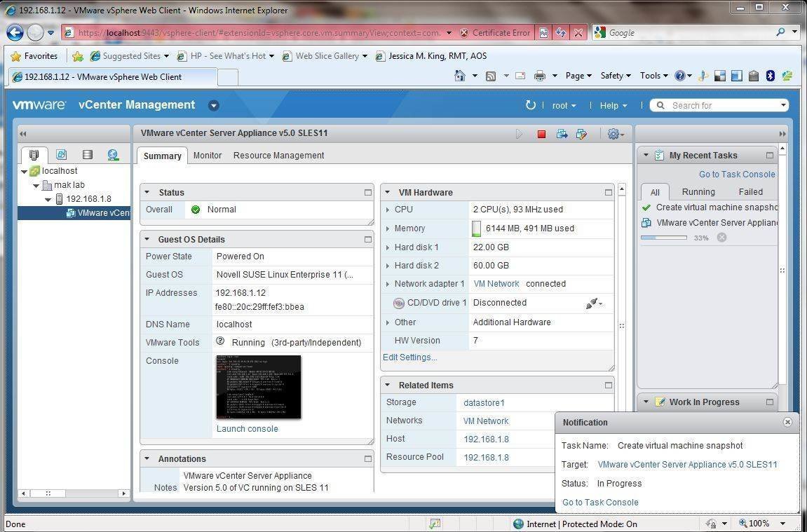
Task: Switch to the Resource Management tab
Action: click(x=278, y=156)
